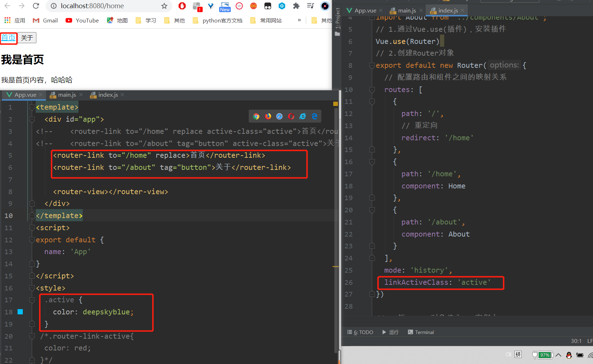This screenshot has width=593, height=364.
Task: Switch to main.js tab in right editor
Action: pos(407,10)
